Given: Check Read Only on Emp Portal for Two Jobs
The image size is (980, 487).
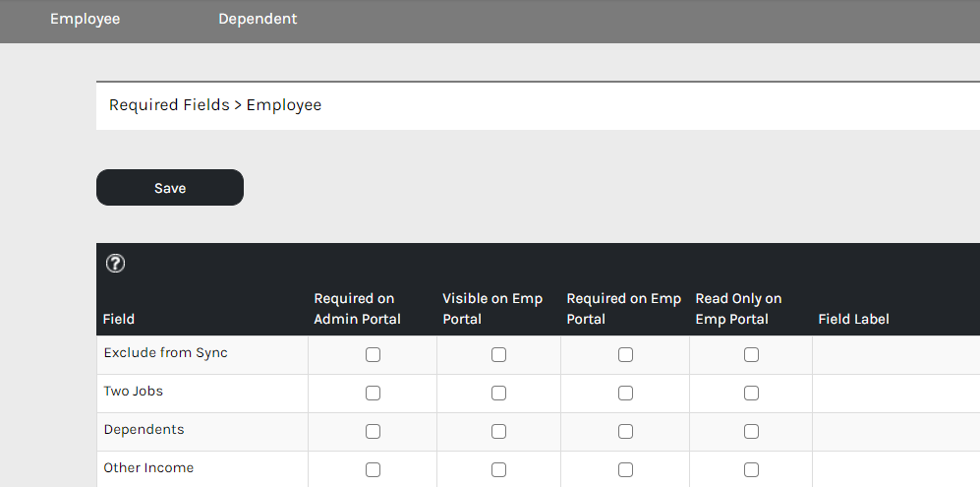Looking at the screenshot, I should [x=751, y=394].
